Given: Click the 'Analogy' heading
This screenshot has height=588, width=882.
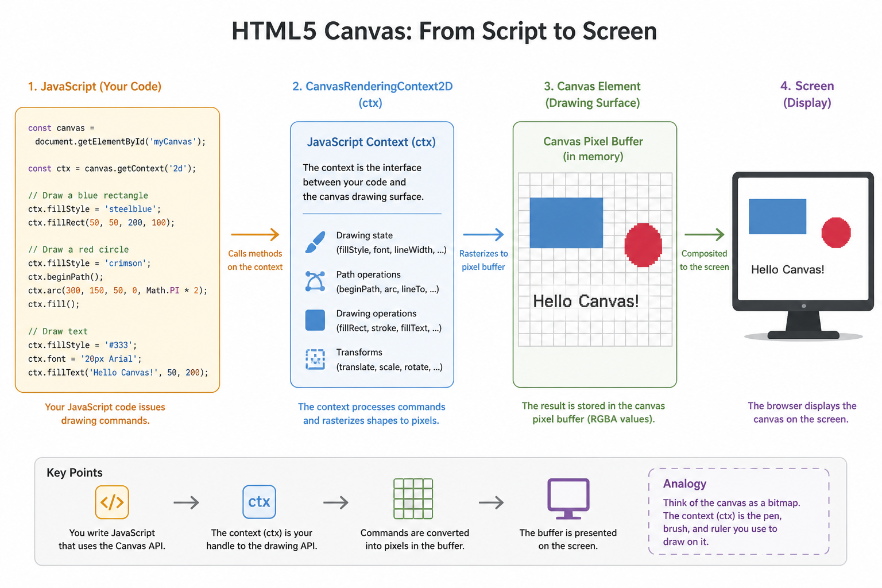Looking at the screenshot, I should coord(684,484).
